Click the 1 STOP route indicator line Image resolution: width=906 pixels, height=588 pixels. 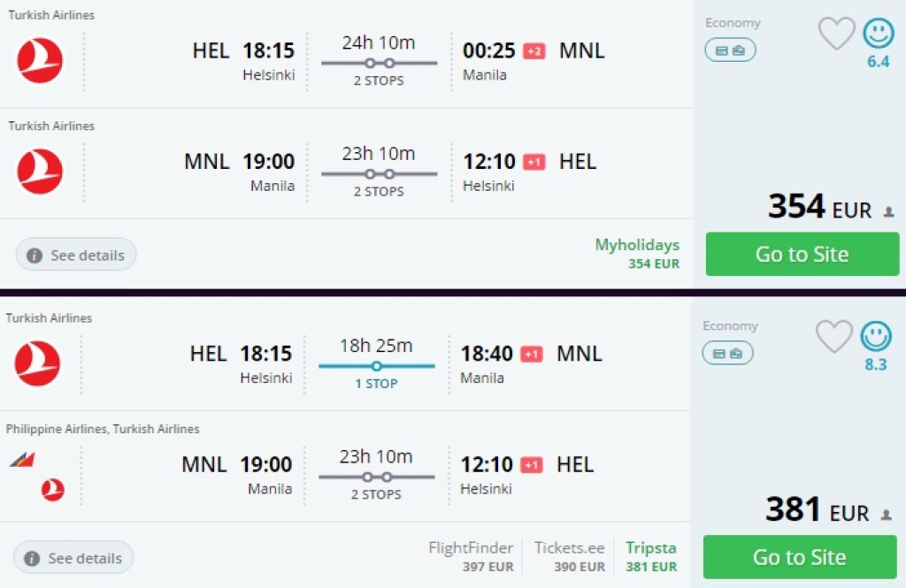click(x=376, y=365)
